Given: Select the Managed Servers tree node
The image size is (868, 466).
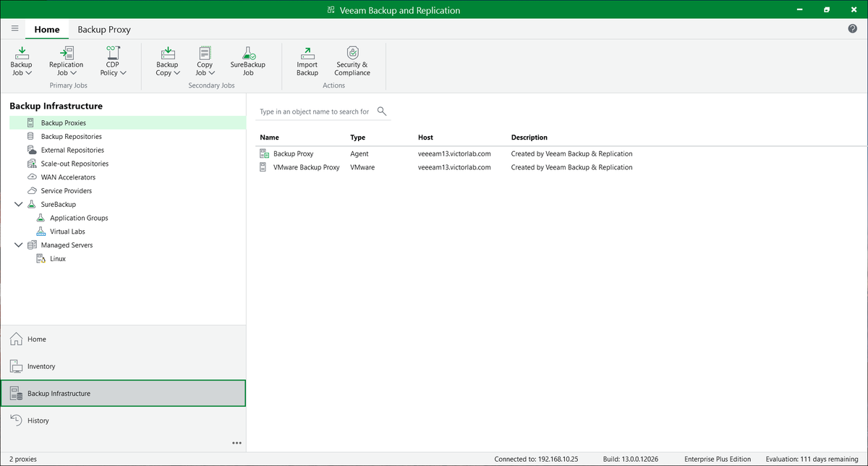Looking at the screenshot, I should tap(67, 245).
